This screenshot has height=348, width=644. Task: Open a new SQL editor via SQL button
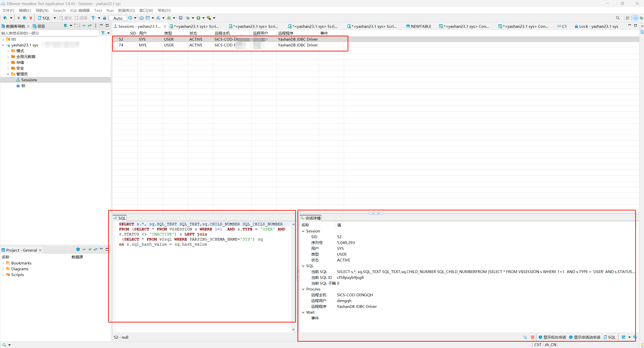click(44, 18)
